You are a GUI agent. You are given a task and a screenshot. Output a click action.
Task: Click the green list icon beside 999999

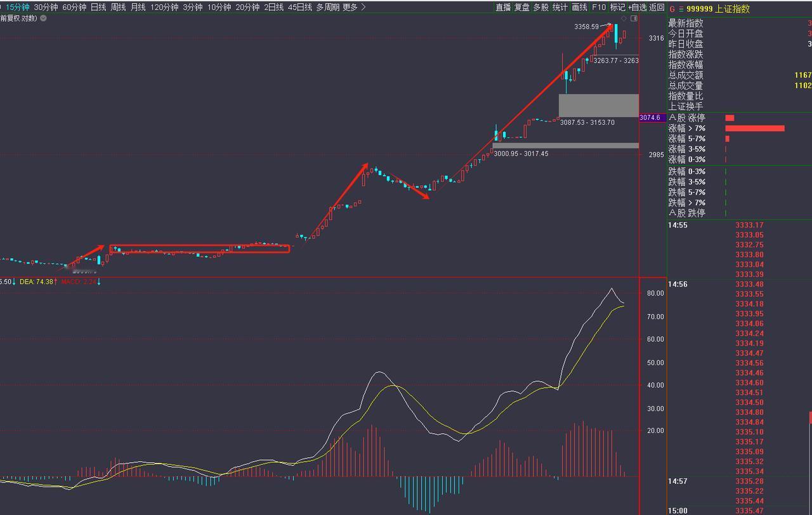681,10
